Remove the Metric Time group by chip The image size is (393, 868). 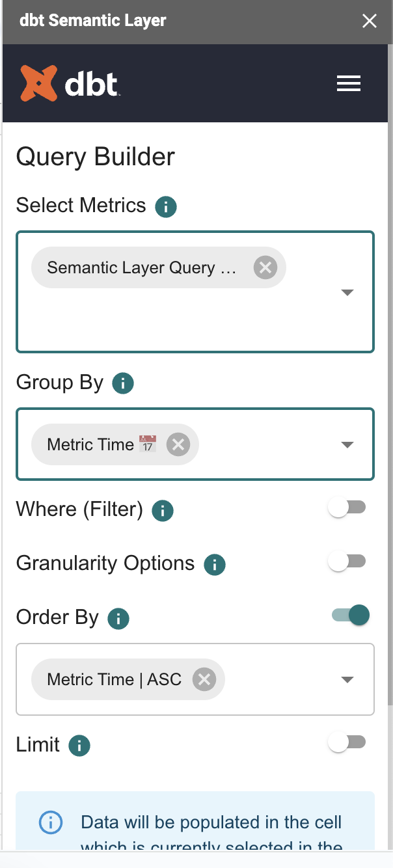(x=178, y=444)
